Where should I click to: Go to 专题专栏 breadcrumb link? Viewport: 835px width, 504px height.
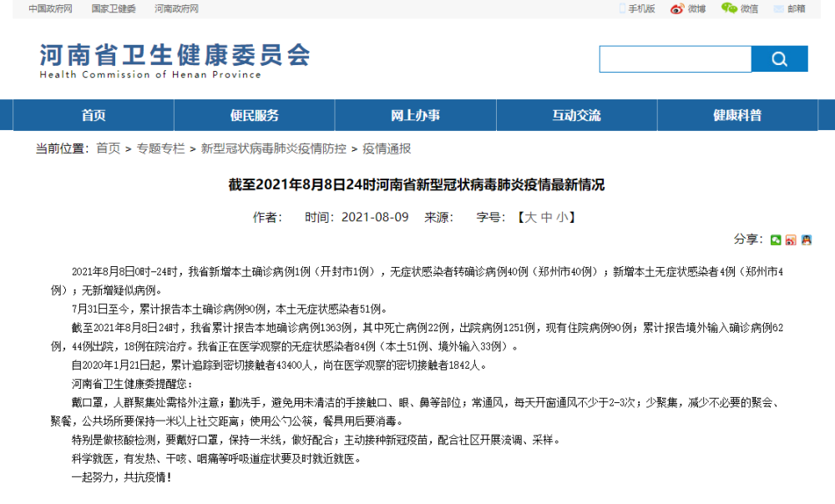[160, 149]
